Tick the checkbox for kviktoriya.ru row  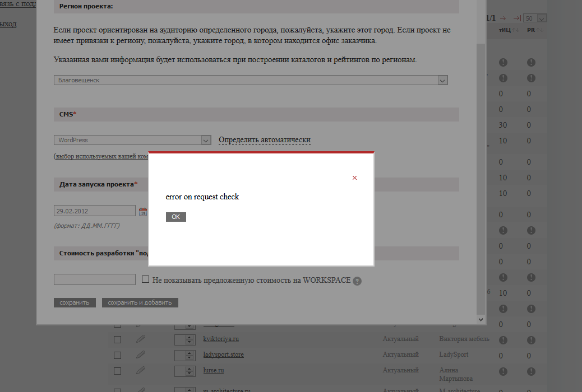point(117,339)
